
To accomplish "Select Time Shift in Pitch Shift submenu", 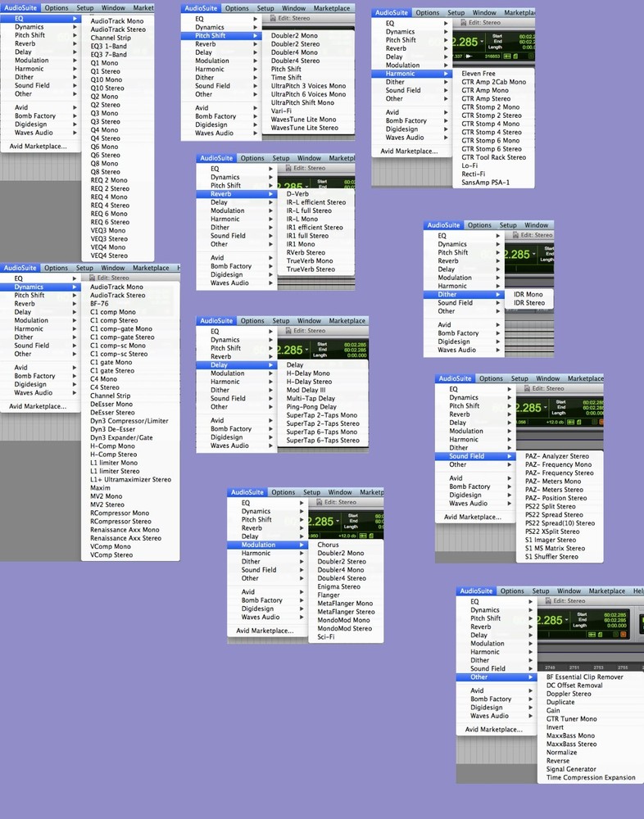I will tap(286, 77).
